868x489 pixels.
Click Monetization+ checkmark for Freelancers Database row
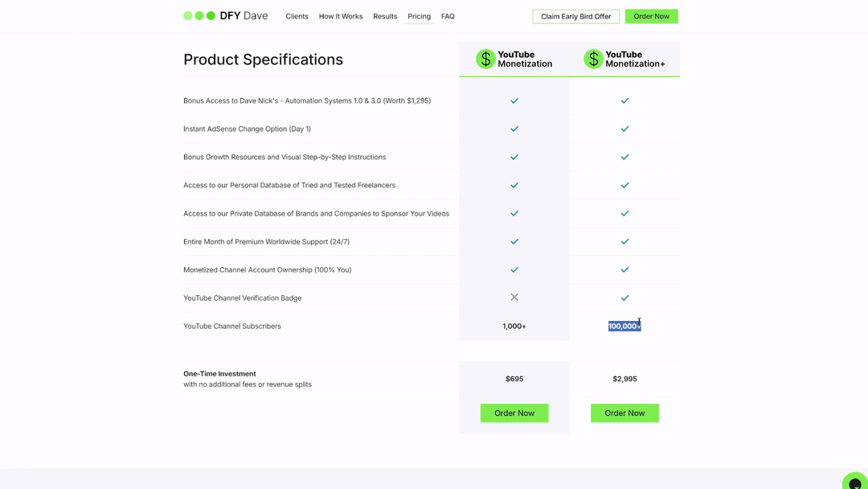coord(624,186)
